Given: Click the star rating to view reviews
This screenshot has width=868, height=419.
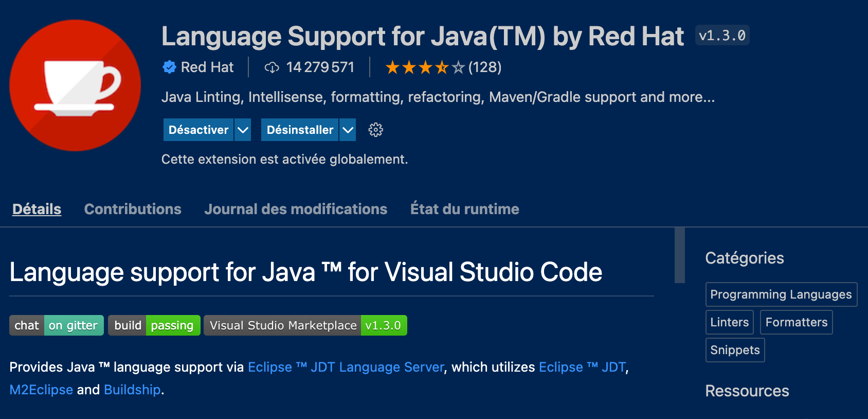Looking at the screenshot, I should click(x=425, y=67).
